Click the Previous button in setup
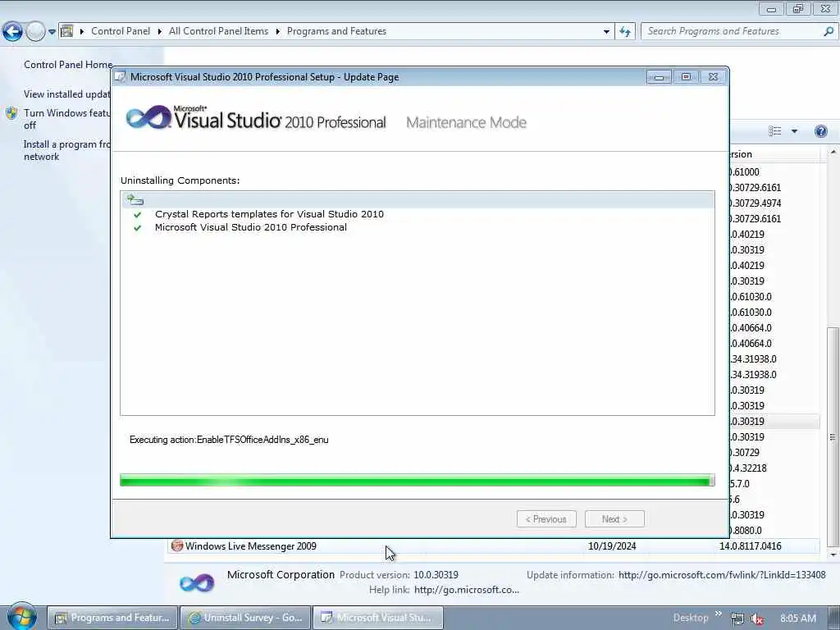This screenshot has width=840, height=630. pos(546,519)
